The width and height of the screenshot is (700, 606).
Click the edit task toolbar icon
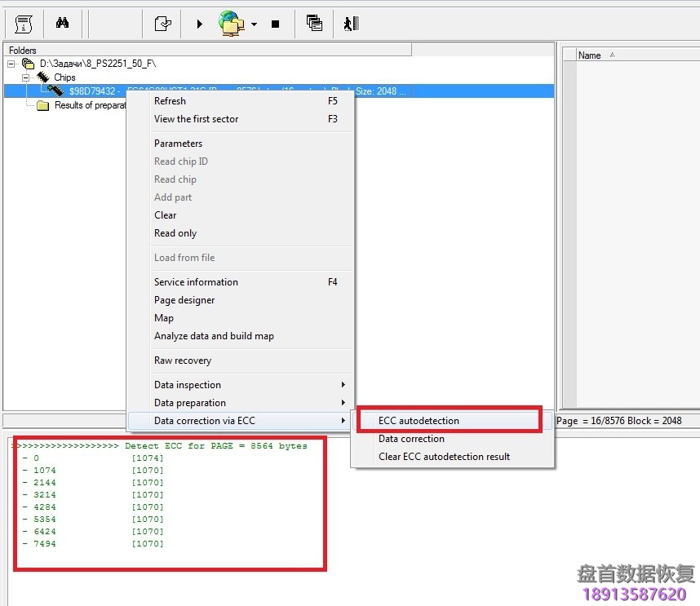click(x=163, y=24)
